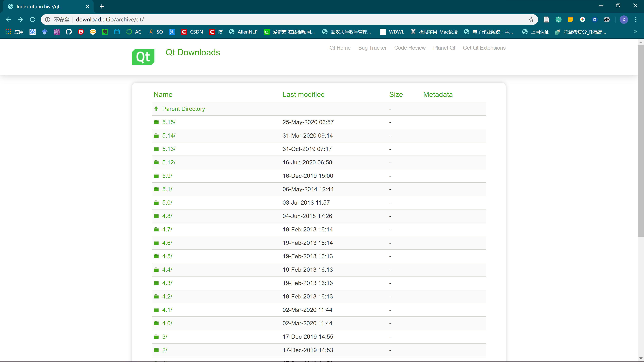Viewport: 644px width, 362px height.
Task: Click the Parent Directory up-arrow icon
Action: (x=156, y=109)
